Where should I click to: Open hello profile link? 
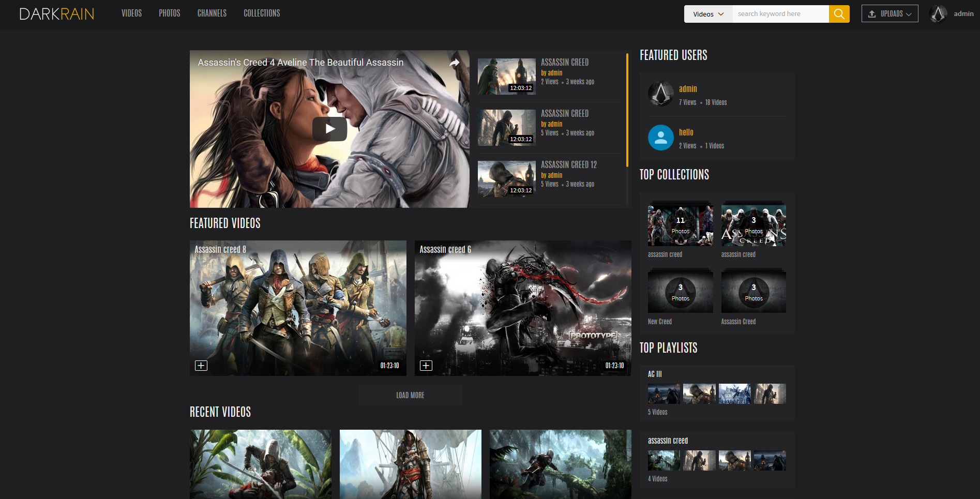point(686,132)
